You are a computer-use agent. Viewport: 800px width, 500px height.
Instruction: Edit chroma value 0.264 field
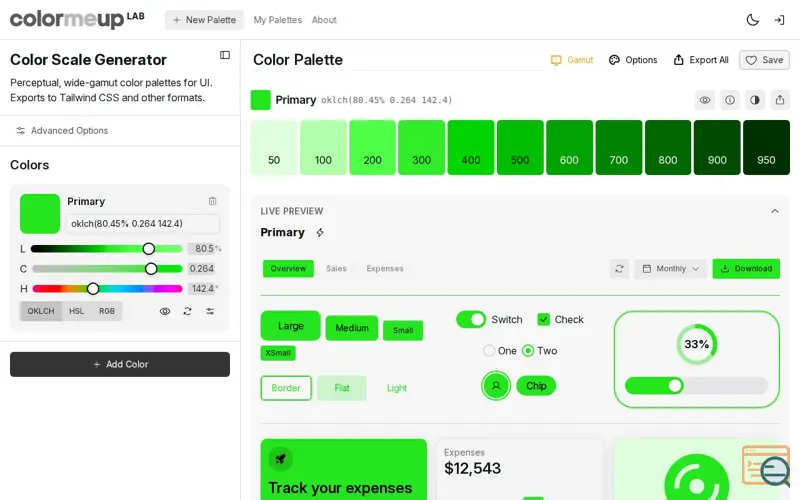[x=202, y=268]
